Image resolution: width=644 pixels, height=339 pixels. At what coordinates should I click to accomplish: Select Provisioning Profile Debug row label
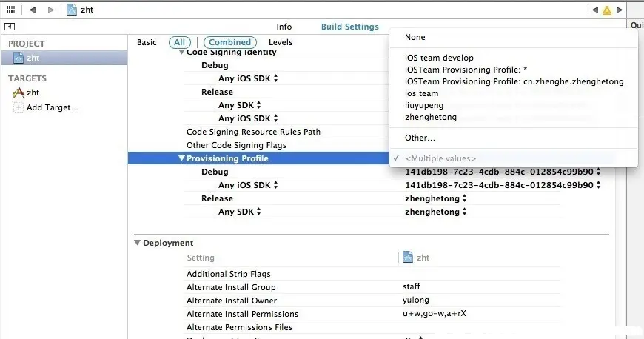[x=215, y=172]
